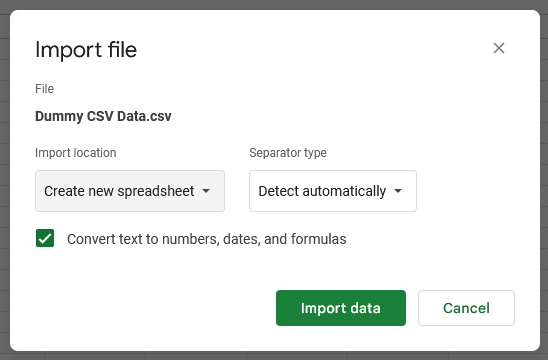Click the green 'Cancel' text
Screen dimensions: 548x360
point(466,308)
